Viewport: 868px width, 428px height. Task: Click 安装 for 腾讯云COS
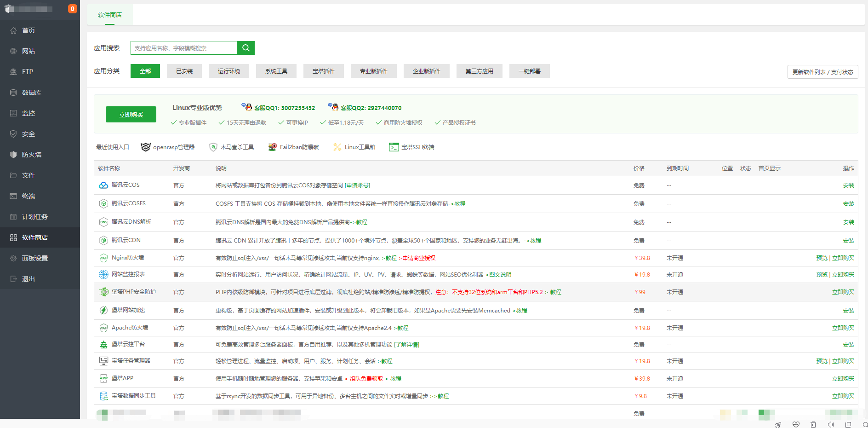[849, 185]
